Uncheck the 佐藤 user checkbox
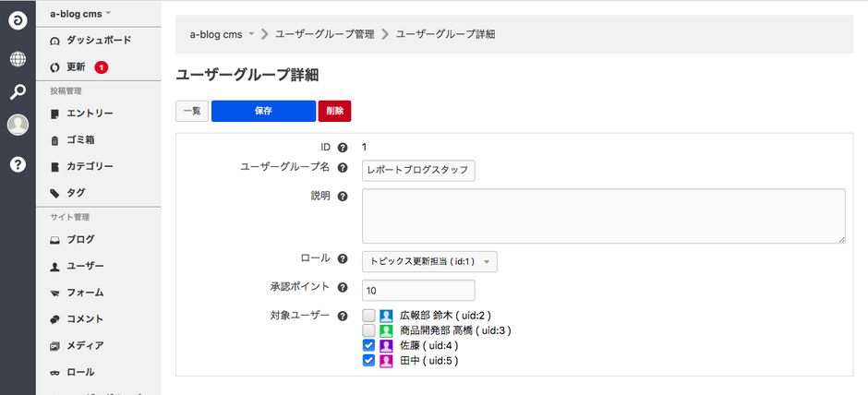 tap(369, 345)
